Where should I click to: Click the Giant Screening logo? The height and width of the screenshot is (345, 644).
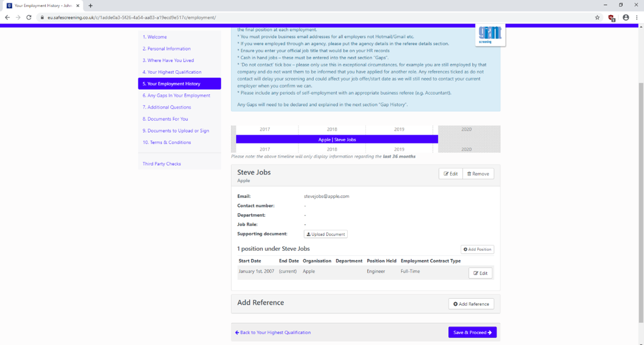pyautogui.click(x=490, y=35)
